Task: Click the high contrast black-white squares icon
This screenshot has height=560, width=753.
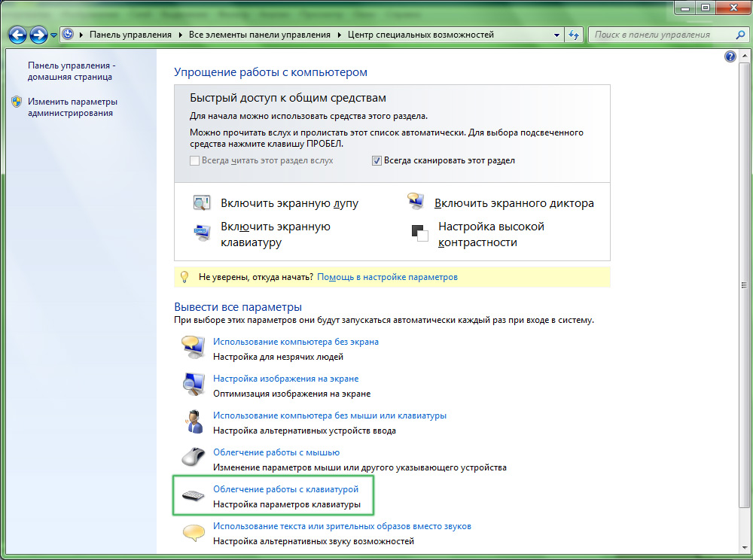Action: click(x=419, y=233)
